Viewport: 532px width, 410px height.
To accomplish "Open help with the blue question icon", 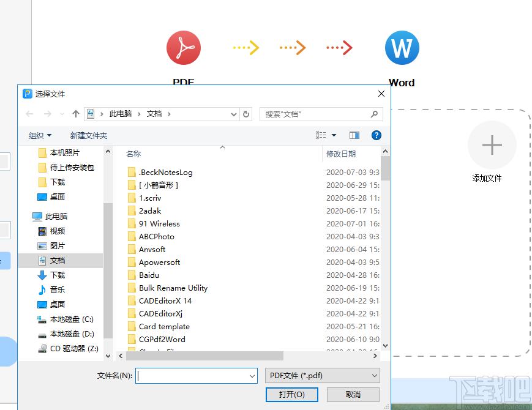I will [377, 135].
